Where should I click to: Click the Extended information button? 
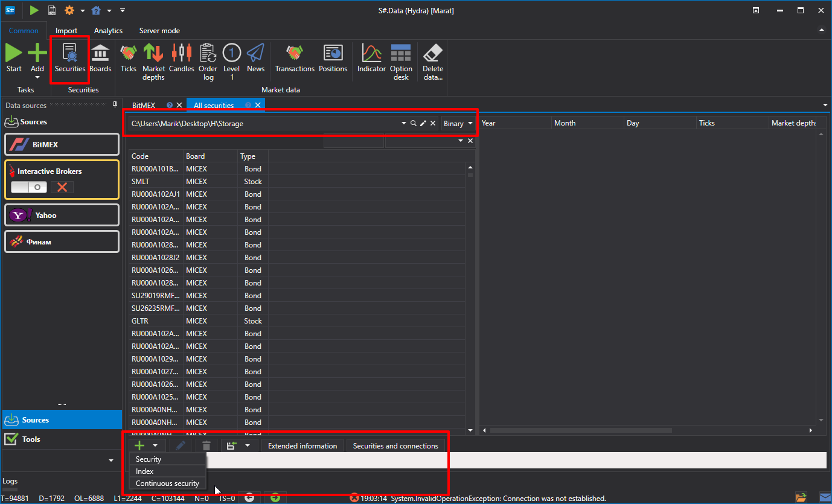point(302,446)
